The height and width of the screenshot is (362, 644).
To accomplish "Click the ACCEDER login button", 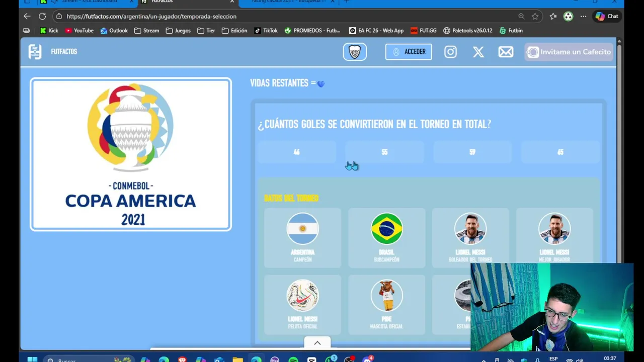I will click(409, 52).
